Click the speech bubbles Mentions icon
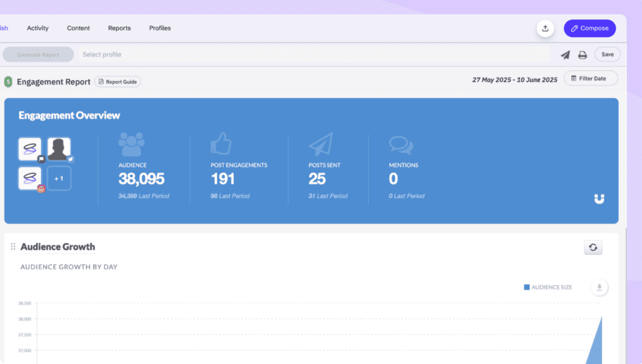The image size is (642, 364). tap(401, 145)
